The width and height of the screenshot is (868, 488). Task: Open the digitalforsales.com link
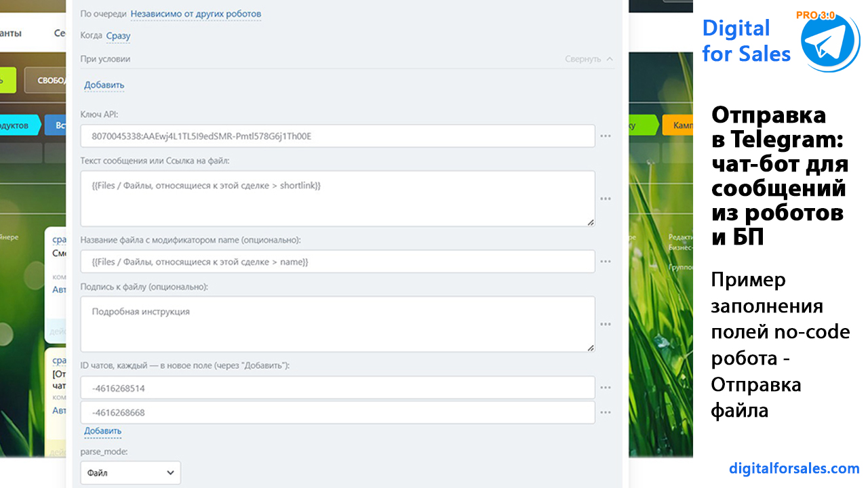coord(794,468)
